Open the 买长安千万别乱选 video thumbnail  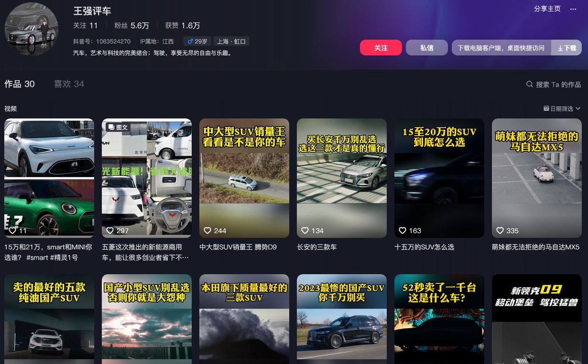(x=342, y=178)
